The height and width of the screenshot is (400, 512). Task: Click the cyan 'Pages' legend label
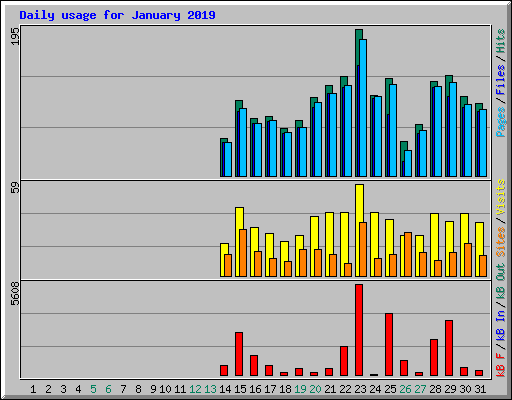501,122
